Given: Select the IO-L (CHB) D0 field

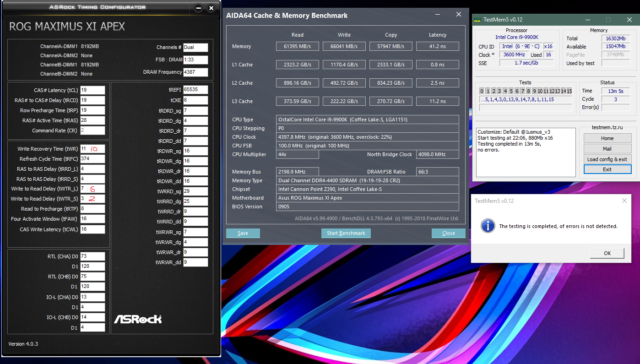Looking at the screenshot, I should pyautogui.click(x=92, y=317).
